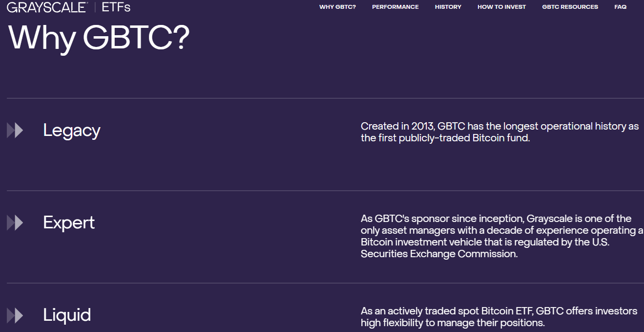Viewport: 644px width, 332px height.
Task: Select the Expert row title
Action: pyautogui.click(x=69, y=222)
